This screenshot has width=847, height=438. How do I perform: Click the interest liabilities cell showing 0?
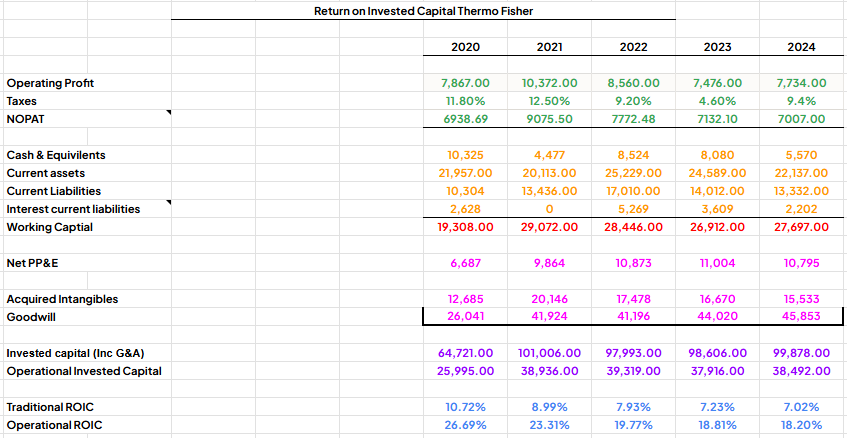click(549, 209)
